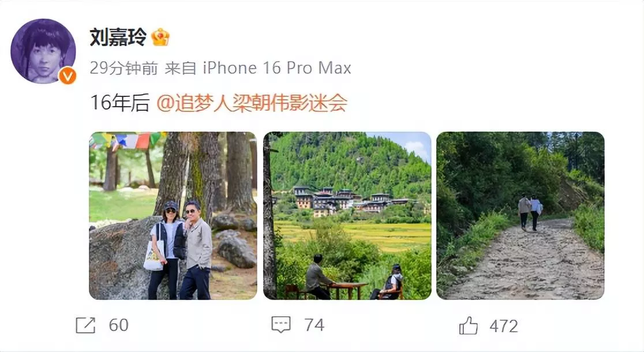Click prayer flags in the first photo
Screen dimensions: 644x352
[126, 140]
